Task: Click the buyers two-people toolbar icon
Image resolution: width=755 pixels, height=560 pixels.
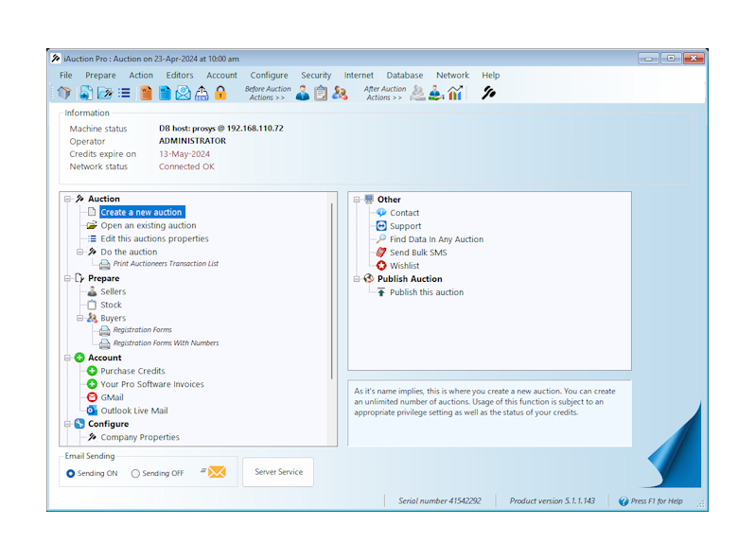Action: [340, 93]
